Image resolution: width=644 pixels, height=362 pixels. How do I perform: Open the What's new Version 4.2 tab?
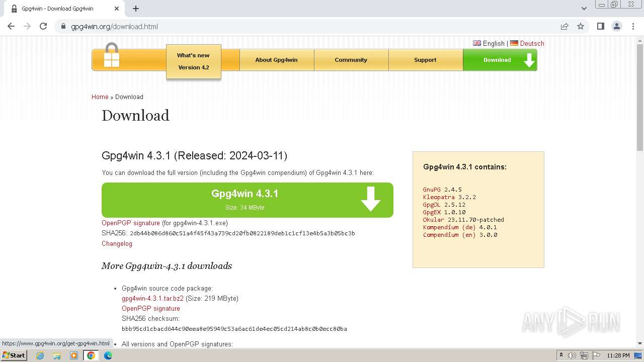coord(194,62)
